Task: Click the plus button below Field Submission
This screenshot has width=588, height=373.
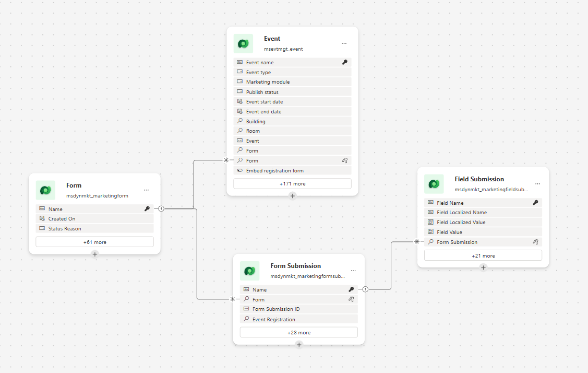Action: (483, 267)
